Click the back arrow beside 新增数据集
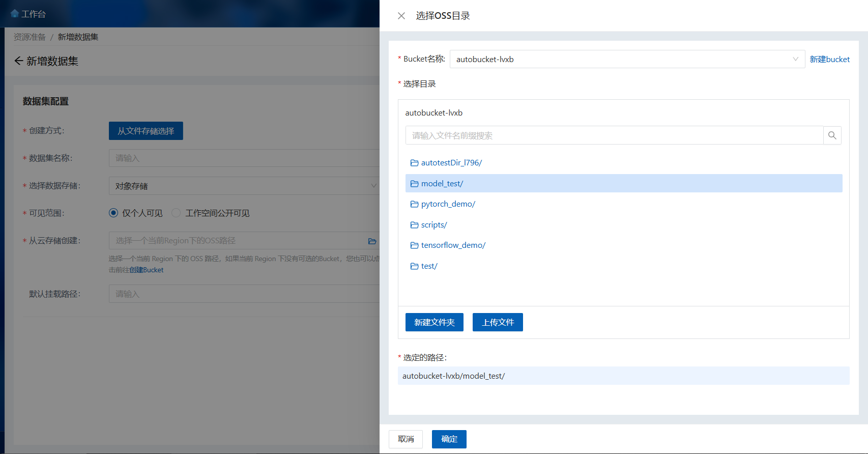Screen dimensions: 868x454 click(x=18, y=61)
